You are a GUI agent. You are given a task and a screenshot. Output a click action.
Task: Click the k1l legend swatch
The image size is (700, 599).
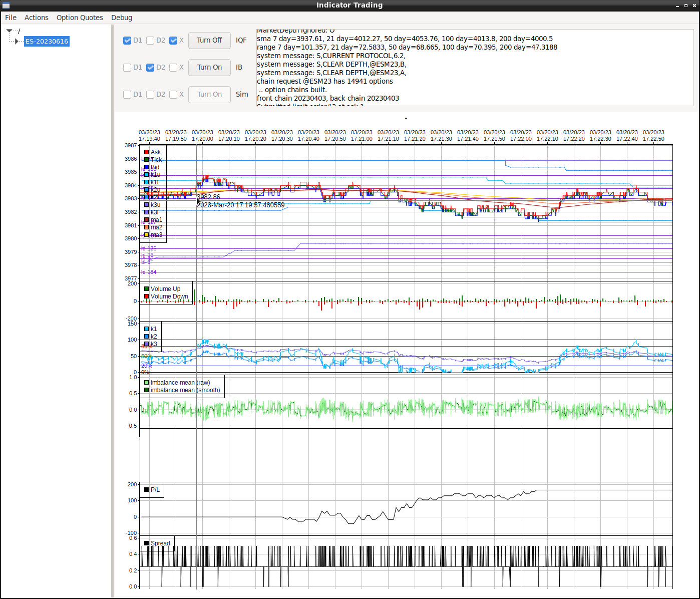coord(146,182)
